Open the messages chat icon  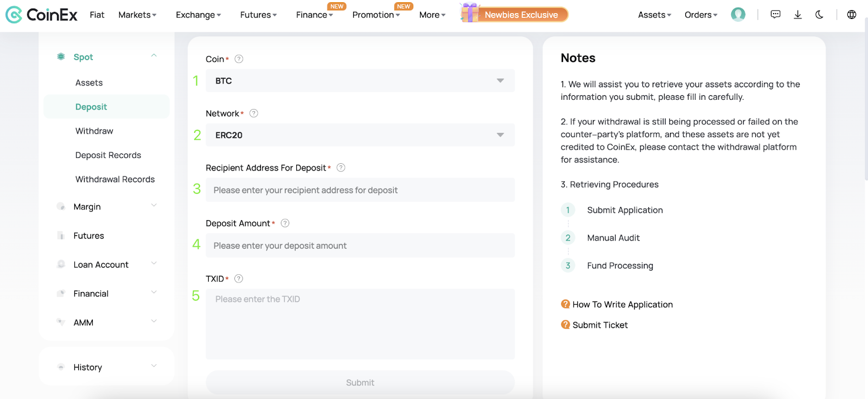point(775,15)
